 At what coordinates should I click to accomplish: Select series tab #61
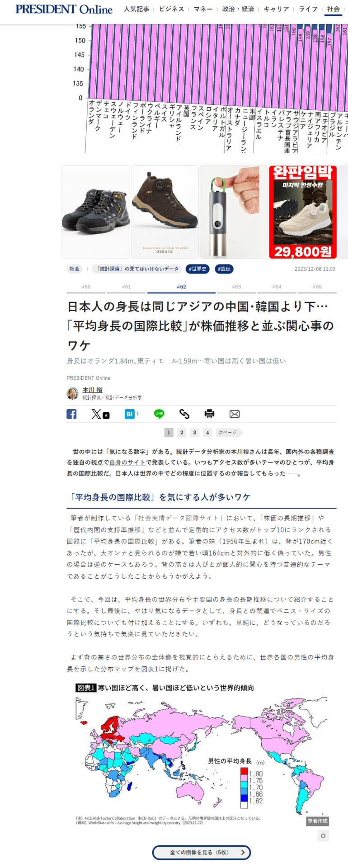coord(126,287)
